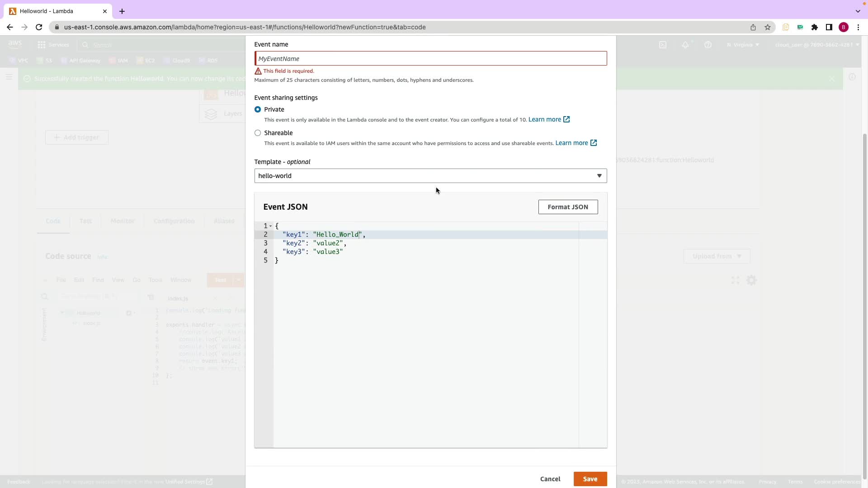Viewport: 868px width, 488px height.
Task: Go back with browser back arrow
Action: click(10, 27)
